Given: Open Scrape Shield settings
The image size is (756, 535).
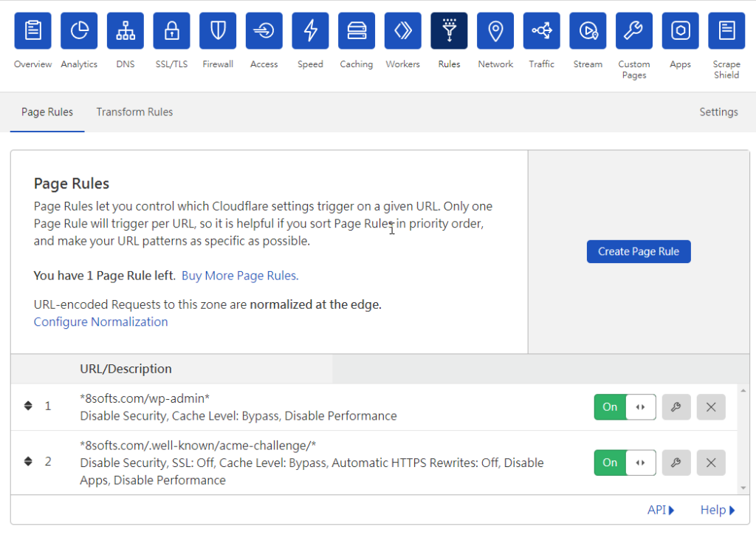Looking at the screenshot, I should pyautogui.click(x=726, y=30).
